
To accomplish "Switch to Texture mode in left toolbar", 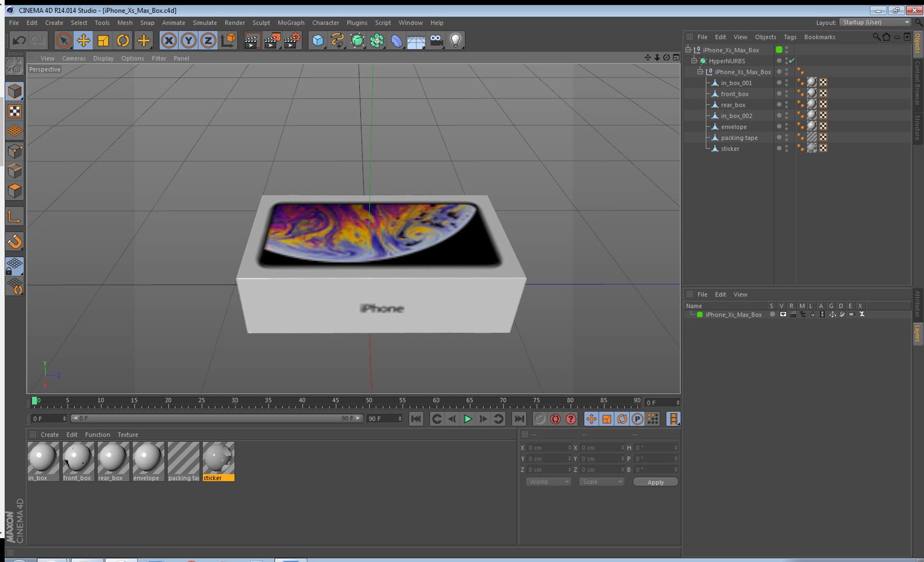I will pos(15,111).
